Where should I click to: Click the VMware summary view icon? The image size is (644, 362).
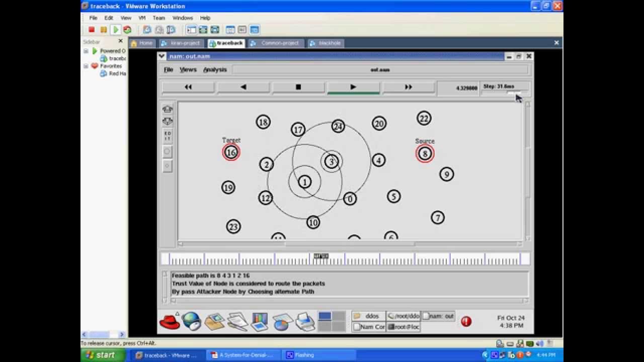pyautogui.click(x=230, y=30)
